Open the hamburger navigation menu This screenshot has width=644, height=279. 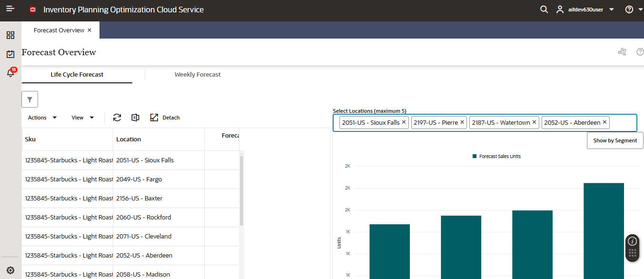10,9
